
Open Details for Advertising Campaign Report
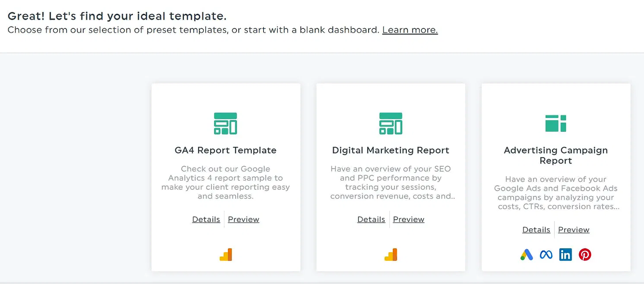(x=536, y=230)
